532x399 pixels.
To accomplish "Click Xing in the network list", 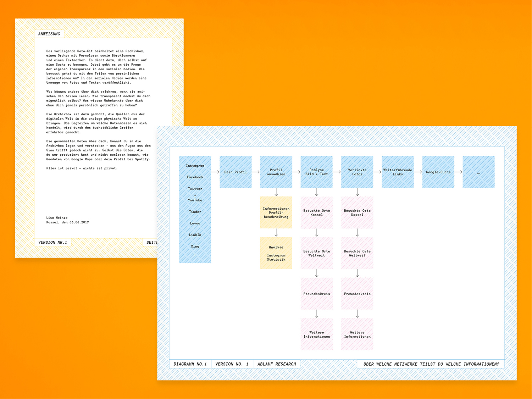I will click(195, 246).
